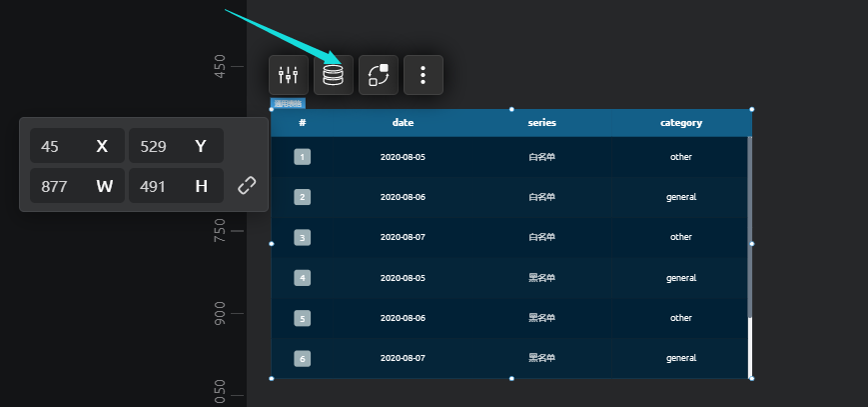Click the bottom-center resize handle of the table
Viewport: 868px width, 407px height.
[511, 379]
